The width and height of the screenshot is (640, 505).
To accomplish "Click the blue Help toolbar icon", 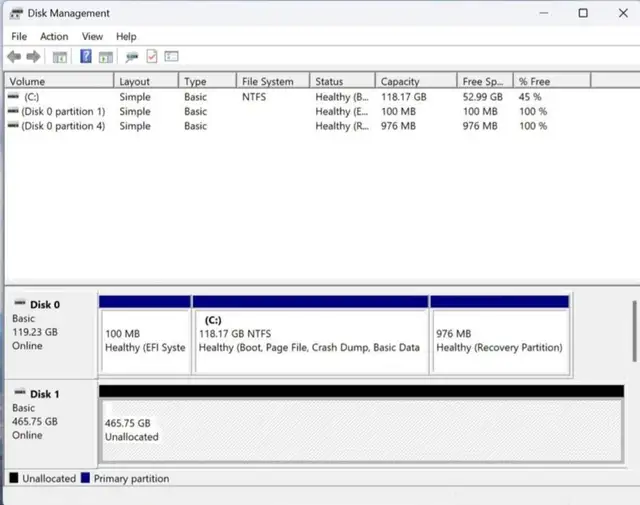I will pos(86,56).
